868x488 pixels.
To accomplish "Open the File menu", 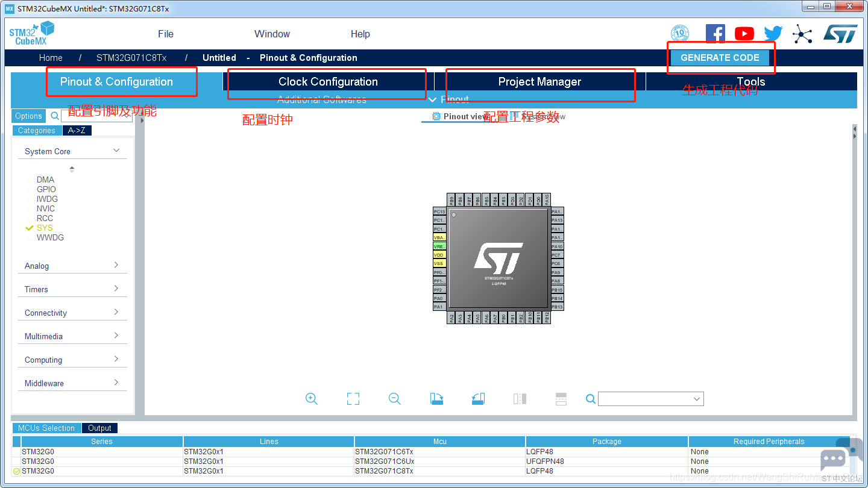I will pos(166,34).
